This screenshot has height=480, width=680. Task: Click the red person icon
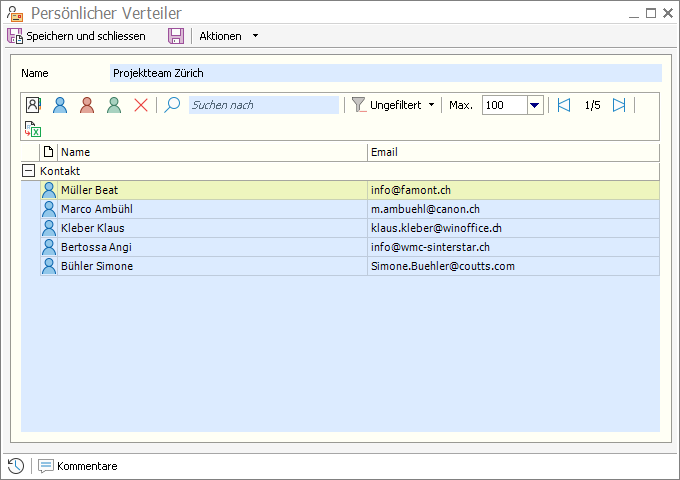click(x=87, y=105)
